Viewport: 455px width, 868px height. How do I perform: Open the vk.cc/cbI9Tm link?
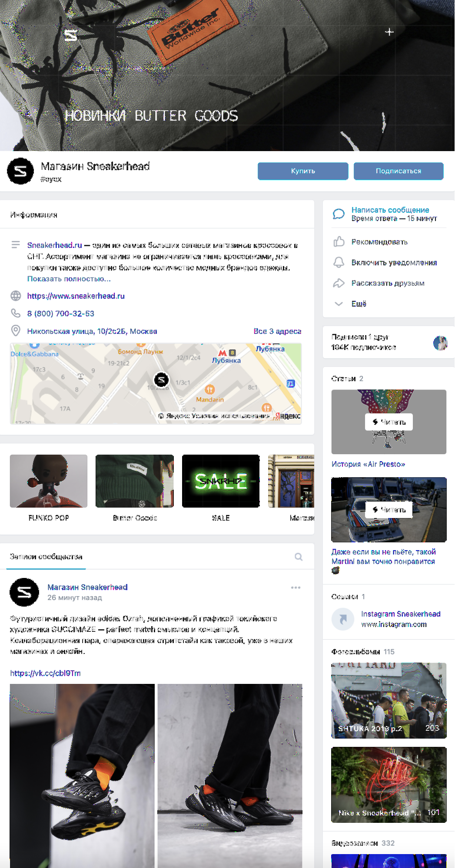[x=46, y=673]
